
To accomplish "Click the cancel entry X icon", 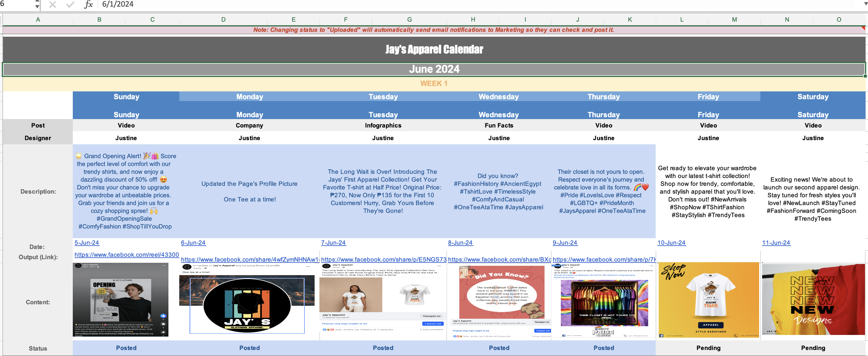I will [53, 5].
